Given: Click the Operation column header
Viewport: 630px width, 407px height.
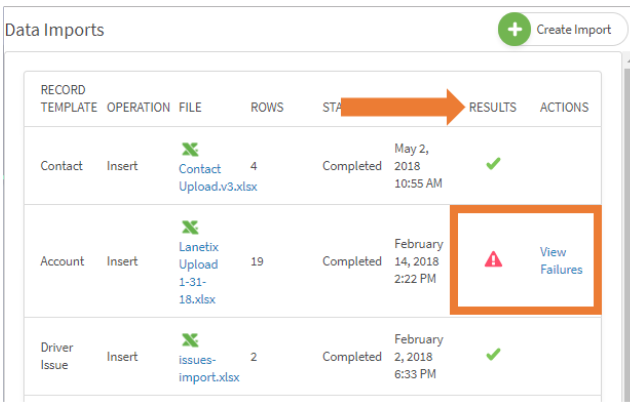Looking at the screenshot, I should point(138,107).
